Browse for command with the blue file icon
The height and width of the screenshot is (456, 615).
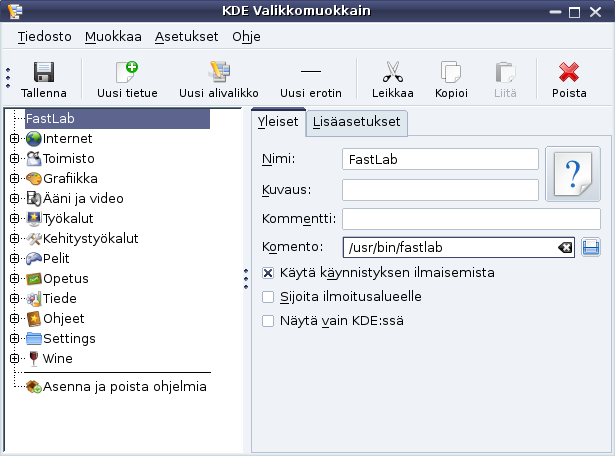[x=591, y=247]
